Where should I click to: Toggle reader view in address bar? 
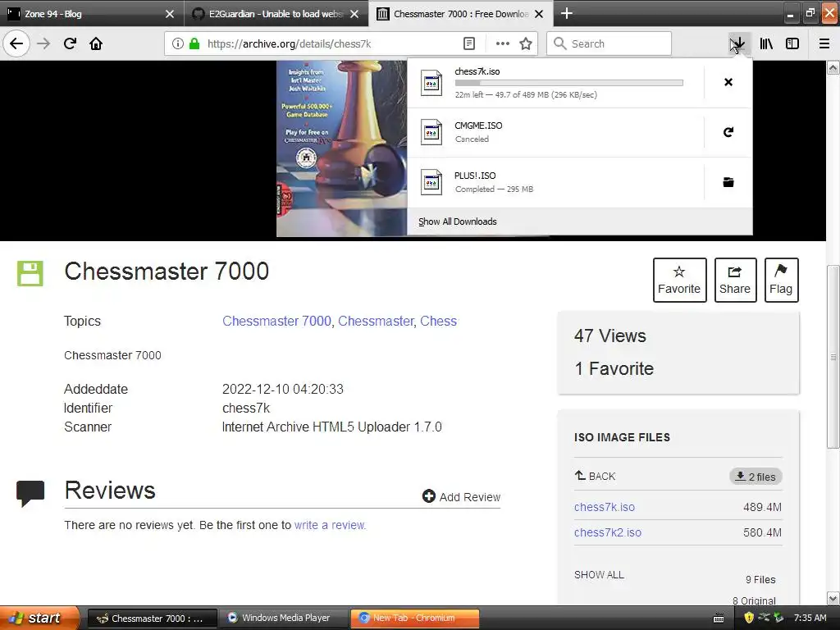[468, 43]
